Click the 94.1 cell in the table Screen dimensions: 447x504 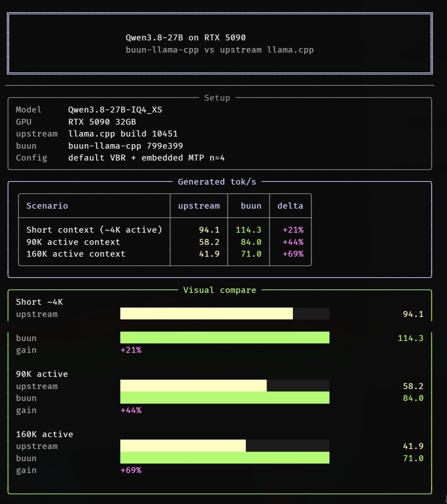(209, 230)
